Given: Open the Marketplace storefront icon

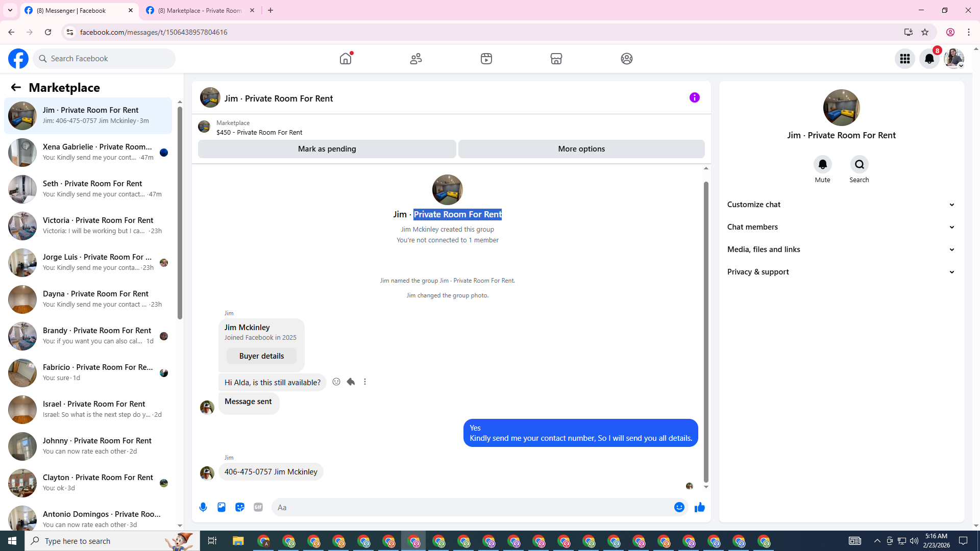Looking at the screenshot, I should coord(556,59).
